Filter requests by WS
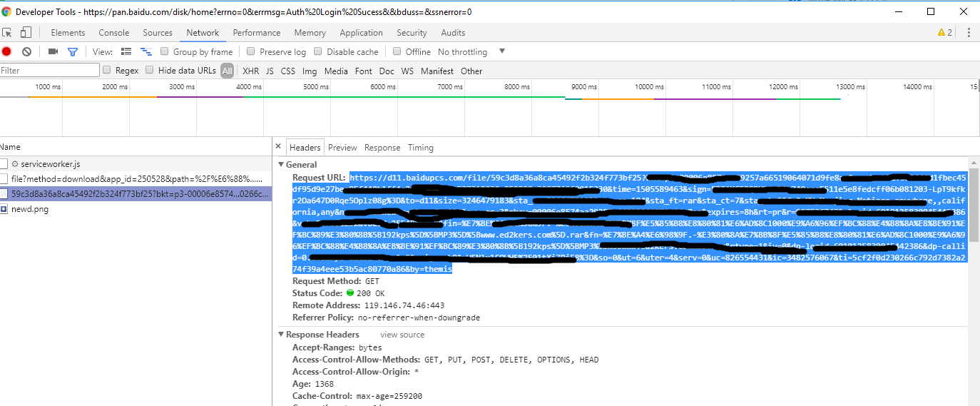The width and height of the screenshot is (980, 406). pos(407,71)
